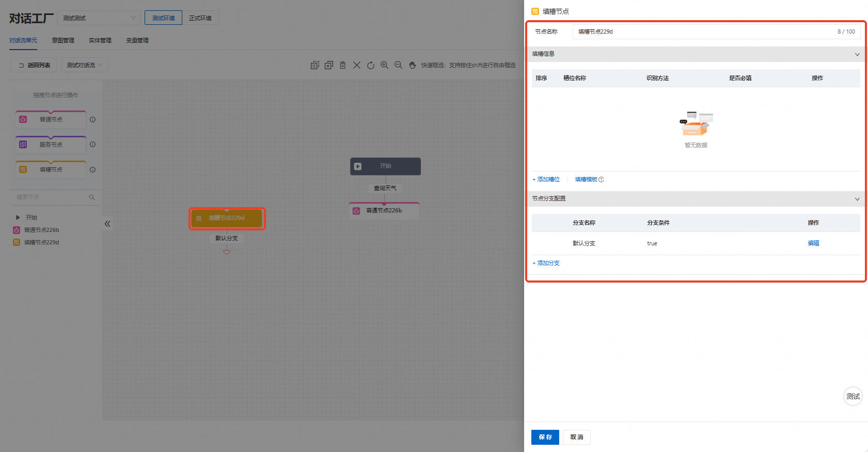Open the 对话流单元 tab
This screenshot has height=452, width=868.
click(x=23, y=40)
